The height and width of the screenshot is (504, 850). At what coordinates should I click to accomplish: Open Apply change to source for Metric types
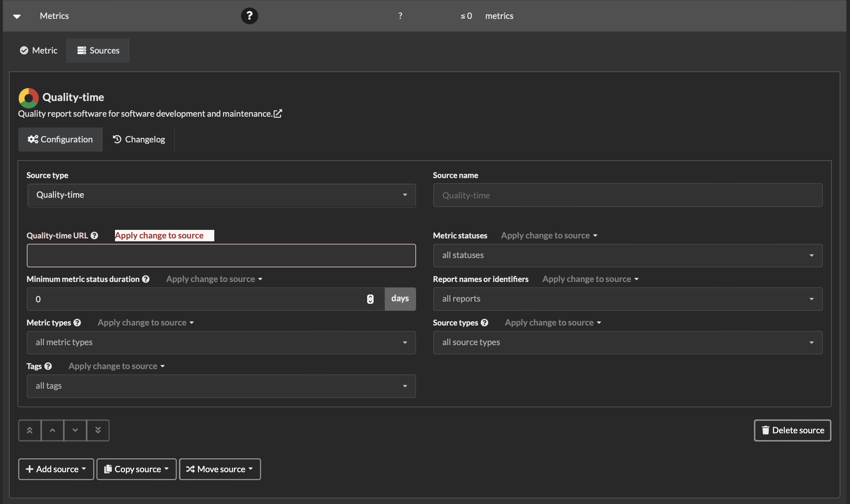point(146,323)
